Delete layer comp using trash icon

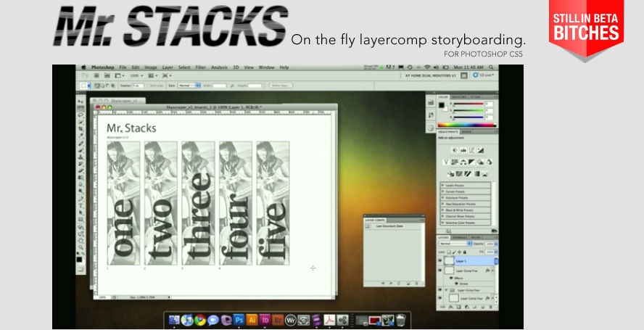point(416,283)
